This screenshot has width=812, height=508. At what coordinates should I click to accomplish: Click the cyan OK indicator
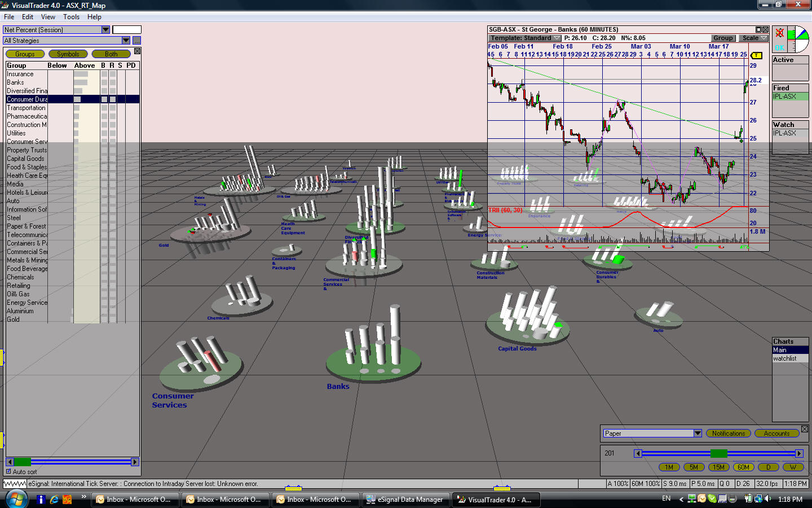780,48
